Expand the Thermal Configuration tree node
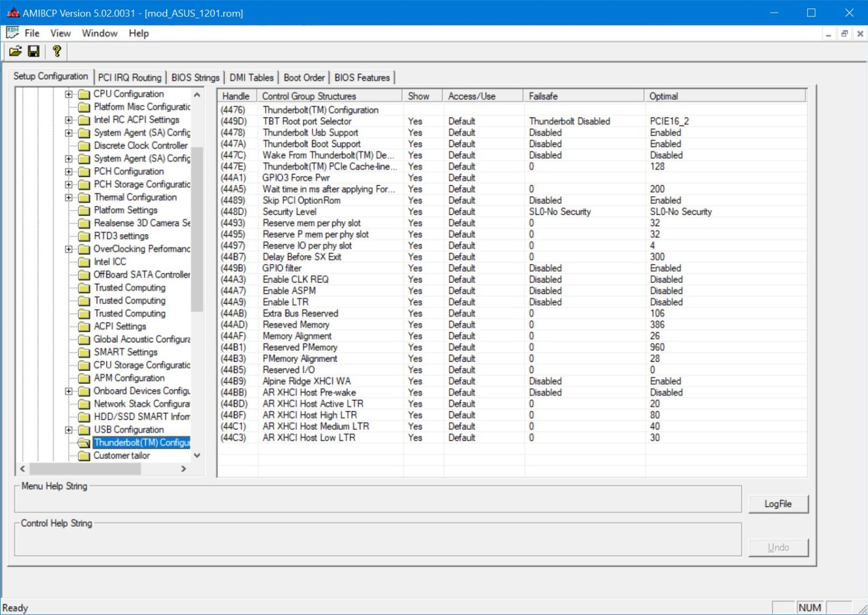Screen dimensions: 868x615 click(x=69, y=198)
